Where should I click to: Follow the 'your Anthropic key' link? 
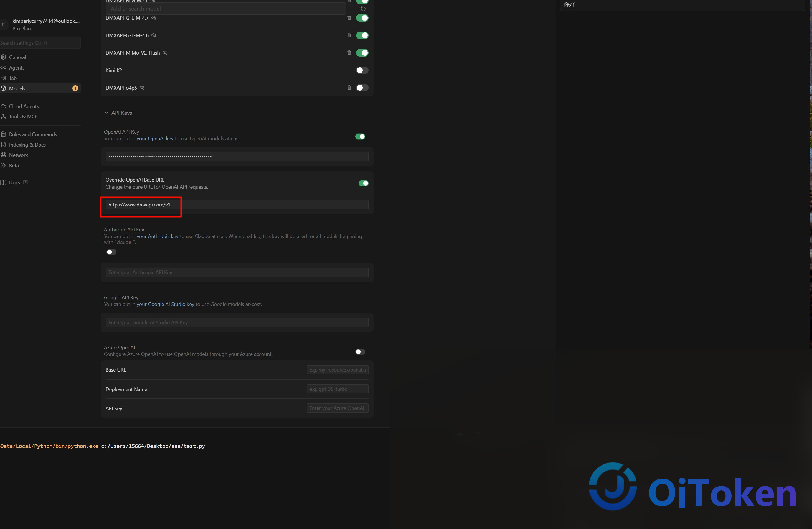click(158, 236)
